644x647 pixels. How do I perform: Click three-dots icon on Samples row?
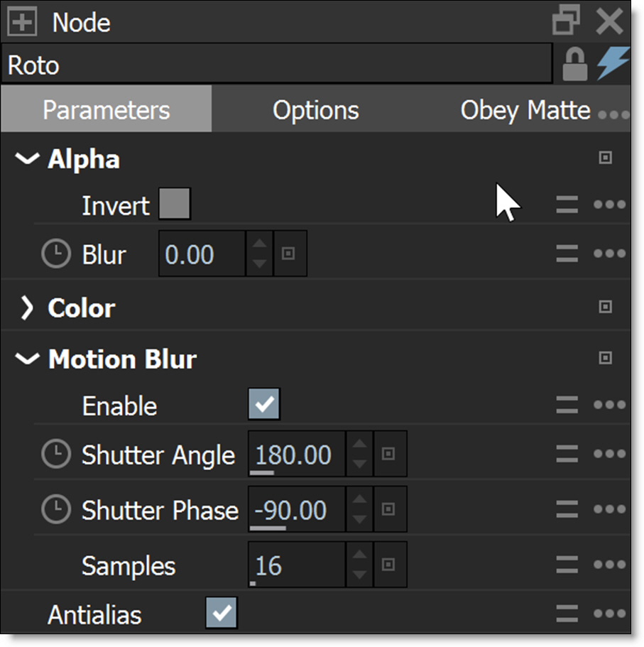coord(609,565)
